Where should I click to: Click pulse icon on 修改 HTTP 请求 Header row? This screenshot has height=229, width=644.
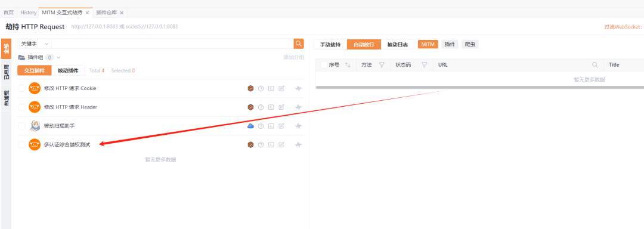(299, 107)
